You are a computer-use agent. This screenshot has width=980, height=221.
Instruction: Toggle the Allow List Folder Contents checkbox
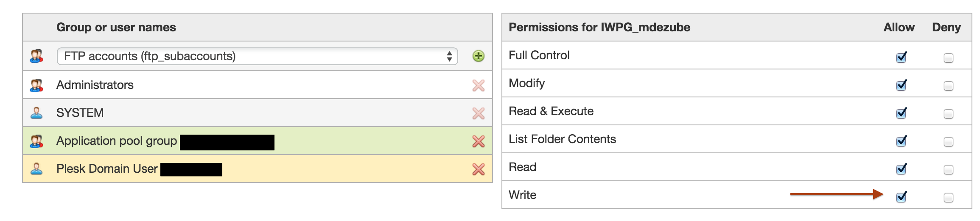(901, 141)
